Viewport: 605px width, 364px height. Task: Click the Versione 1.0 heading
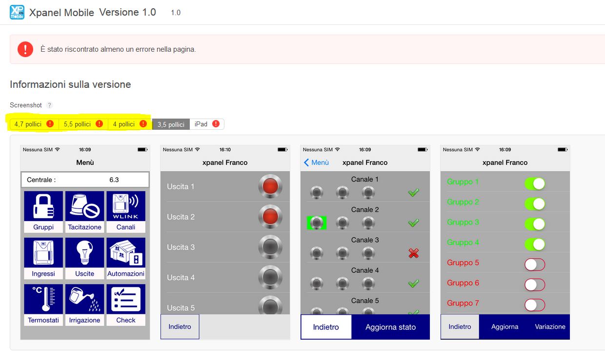pos(127,12)
